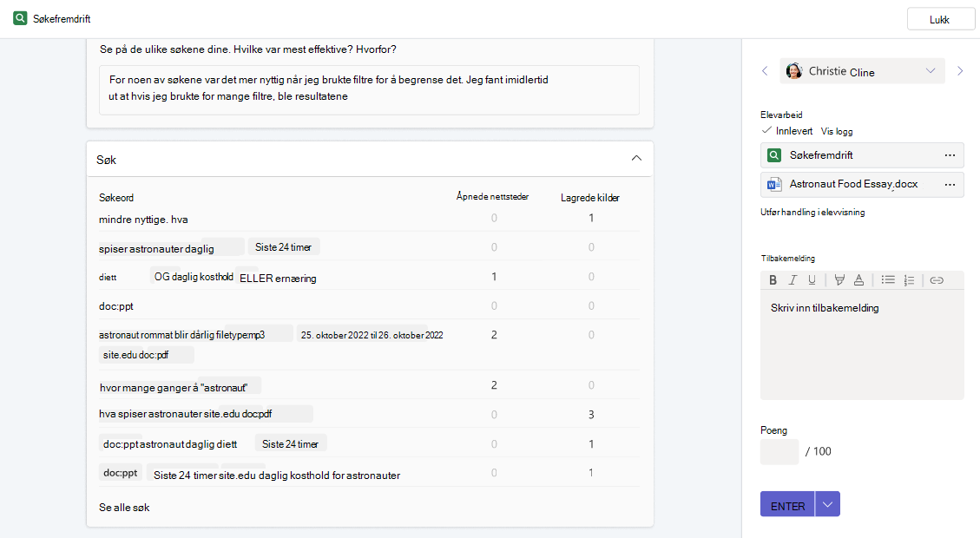The height and width of the screenshot is (538, 980).
Task: Select 'hva spiser astronauter site.edu doc:pdf' row
Action: coord(369,414)
